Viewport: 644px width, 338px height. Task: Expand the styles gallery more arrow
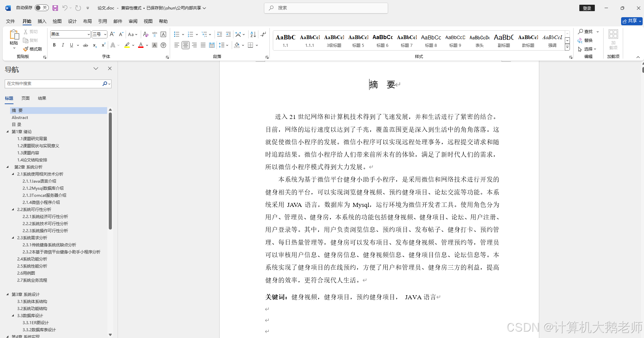(567, 48)
